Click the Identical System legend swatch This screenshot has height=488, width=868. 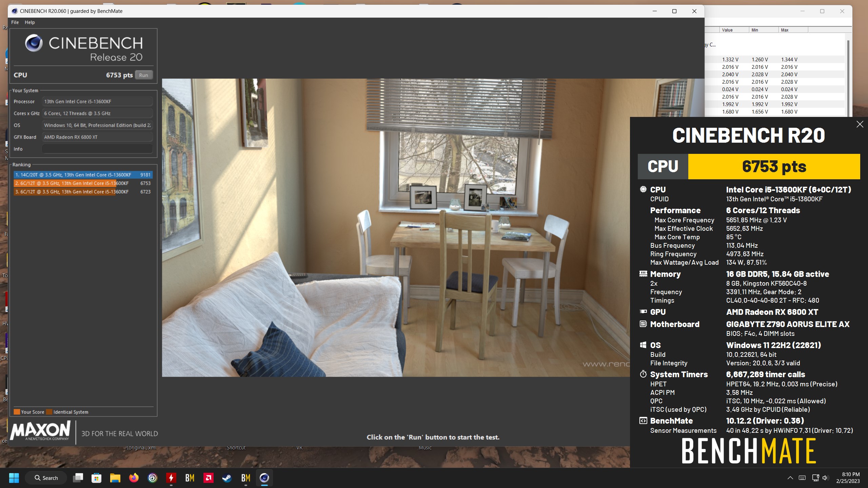click(49, 412)
